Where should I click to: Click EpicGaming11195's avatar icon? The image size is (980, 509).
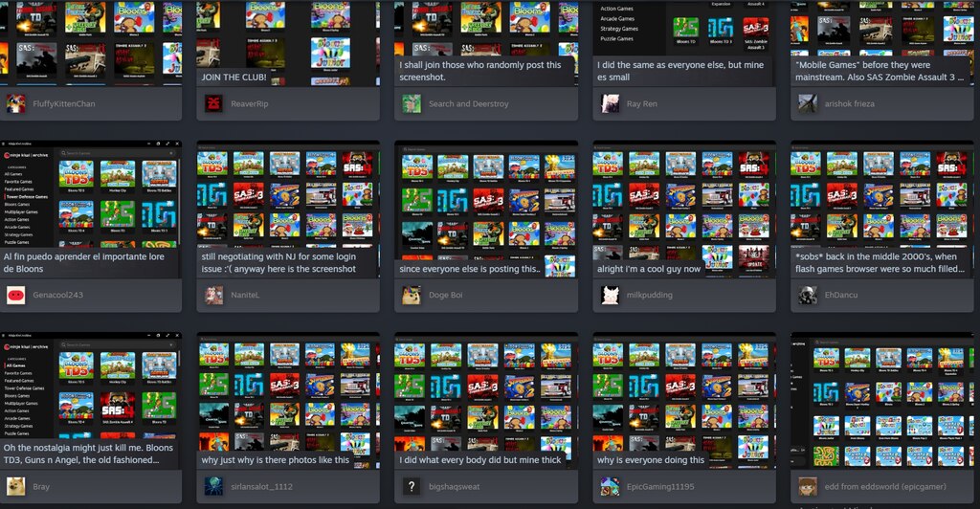coord(610,487)
